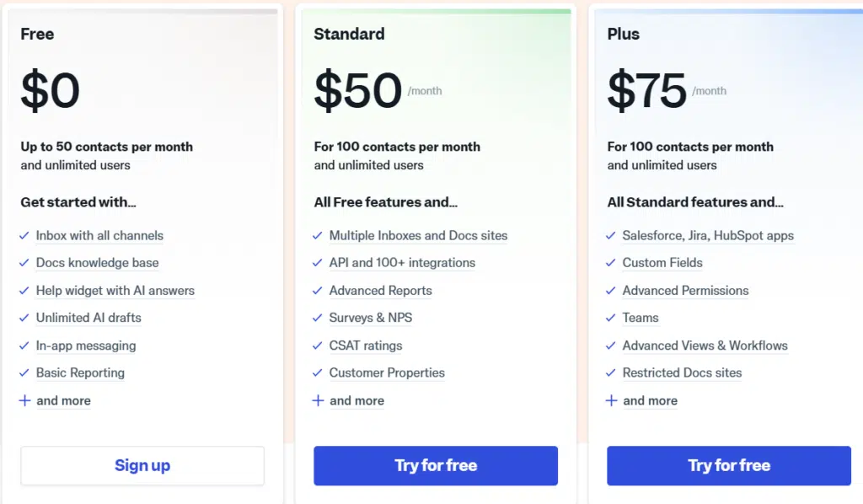Select the CSAT ratings feature link

click(366, 346)
